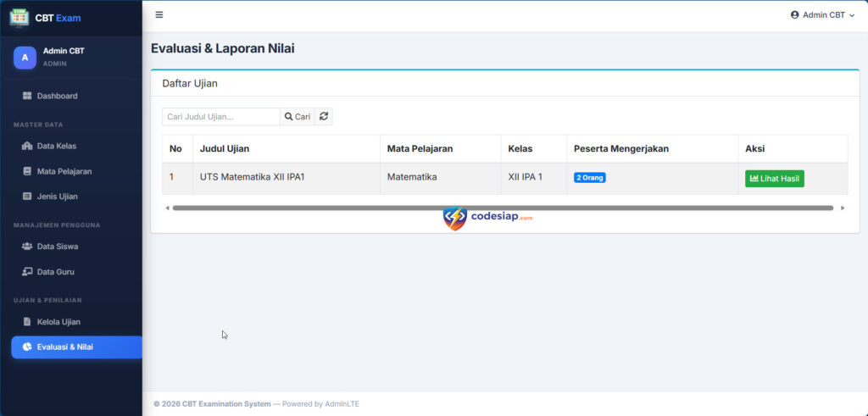Click the Data Guru teacher icon
This screenshot has height=416, width=868.
pyautogui.click(x=27, y=272)
